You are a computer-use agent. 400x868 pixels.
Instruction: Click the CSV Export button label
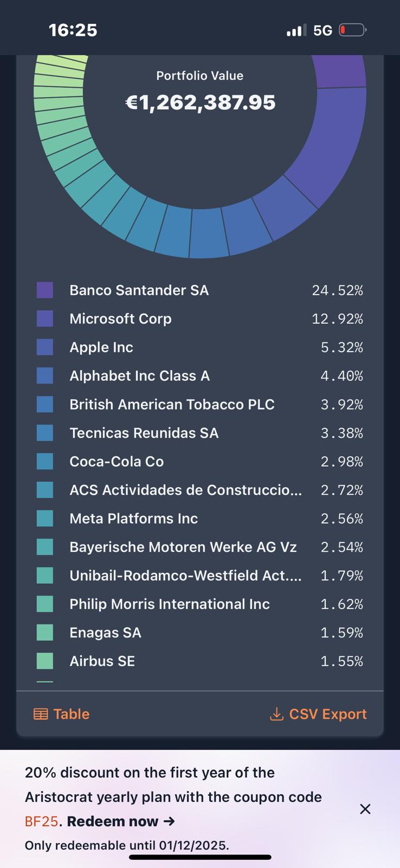327,714
